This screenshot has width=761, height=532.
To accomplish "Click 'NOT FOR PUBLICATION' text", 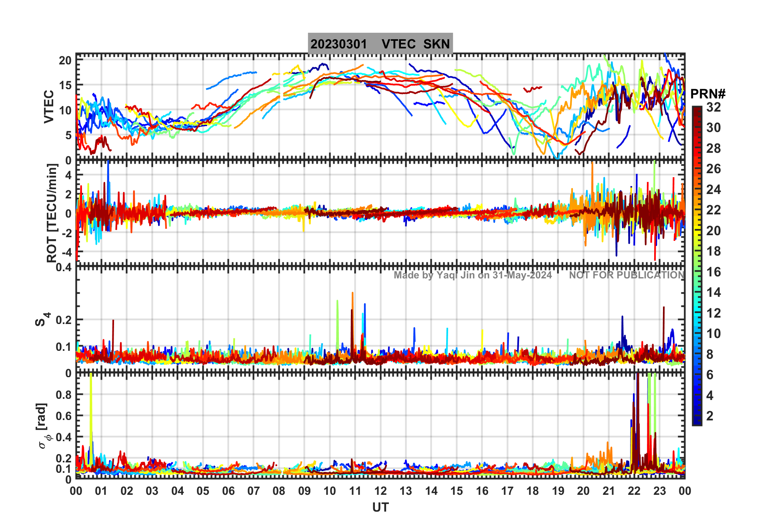I will 627,275.
